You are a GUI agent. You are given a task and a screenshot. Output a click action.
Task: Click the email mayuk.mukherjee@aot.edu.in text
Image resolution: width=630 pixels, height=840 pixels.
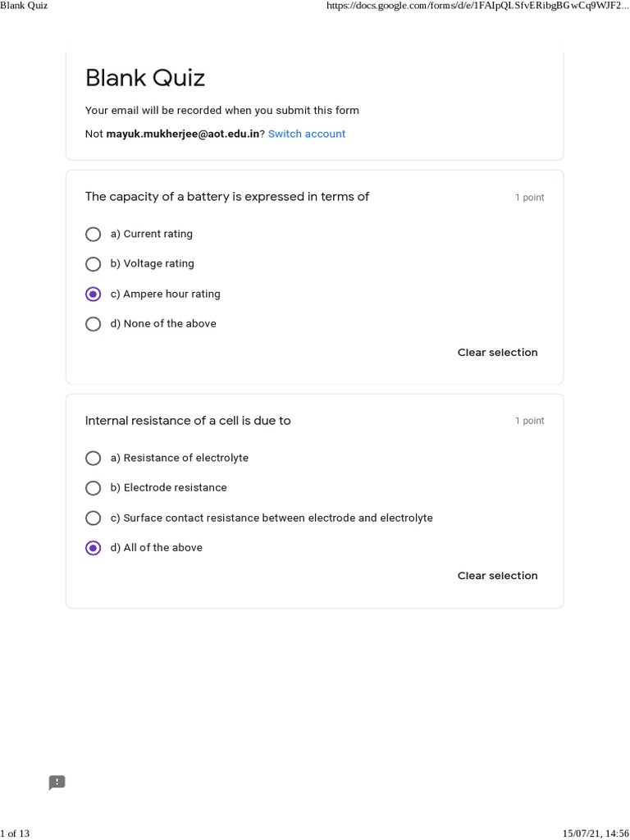coord(183,134)
